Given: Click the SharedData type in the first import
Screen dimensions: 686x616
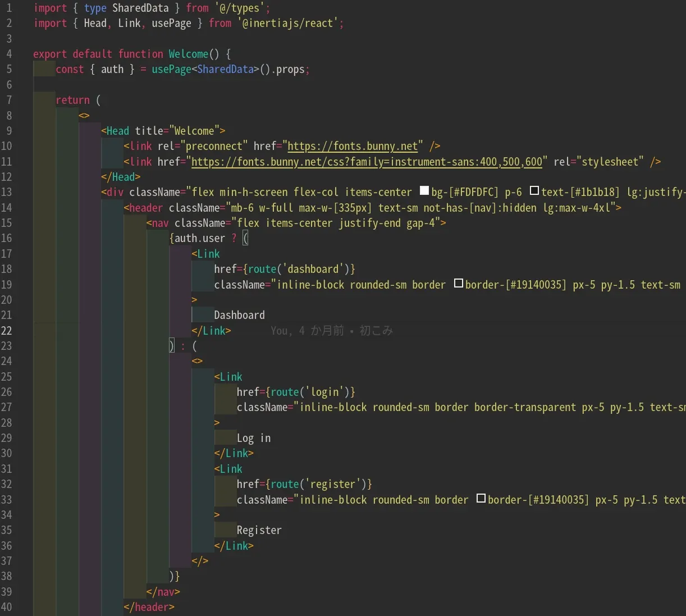Looking at the screenshot, I should click(x=140, y=8).
